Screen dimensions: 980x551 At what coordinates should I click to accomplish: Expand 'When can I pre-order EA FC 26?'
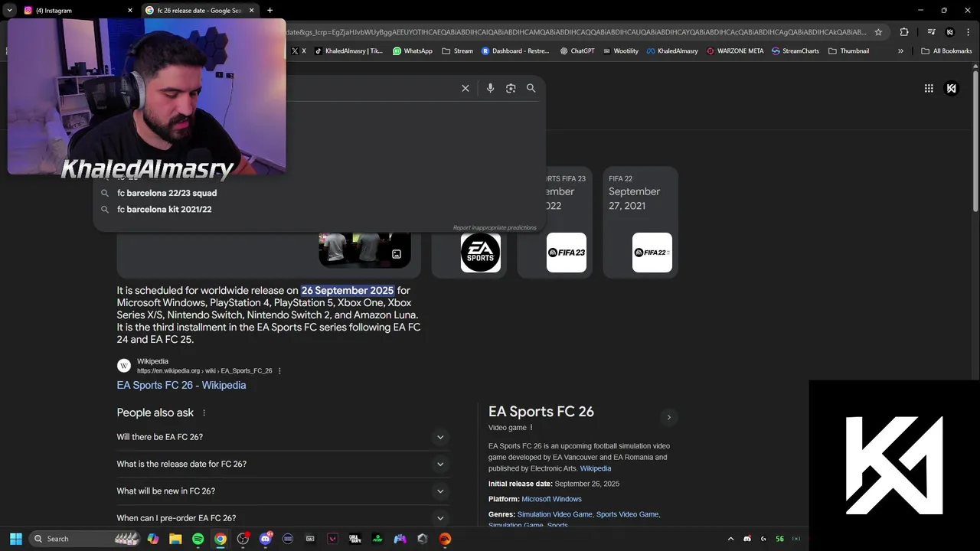[283, 518]
